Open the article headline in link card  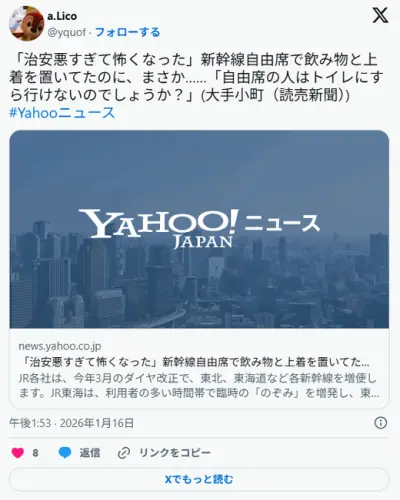(x=196, y=362)
